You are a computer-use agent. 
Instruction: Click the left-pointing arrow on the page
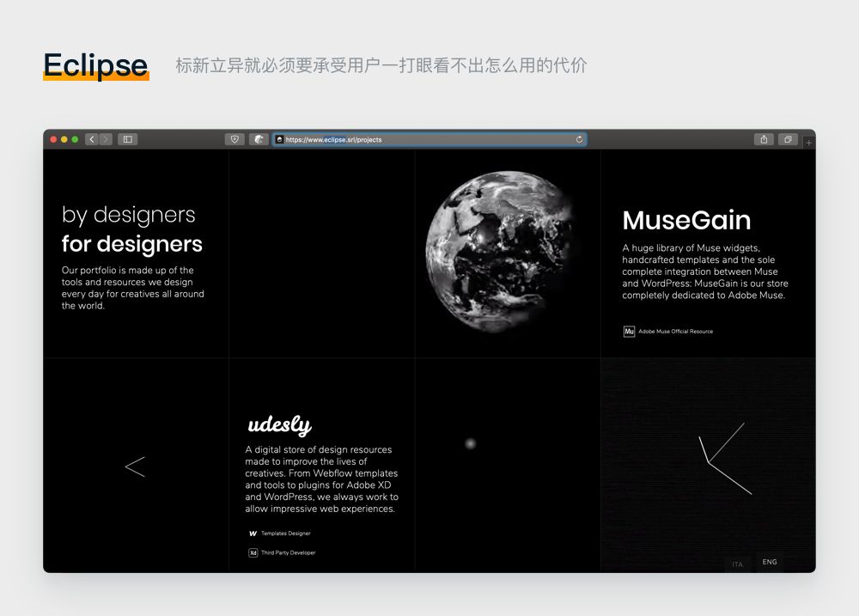click(135, 467)
